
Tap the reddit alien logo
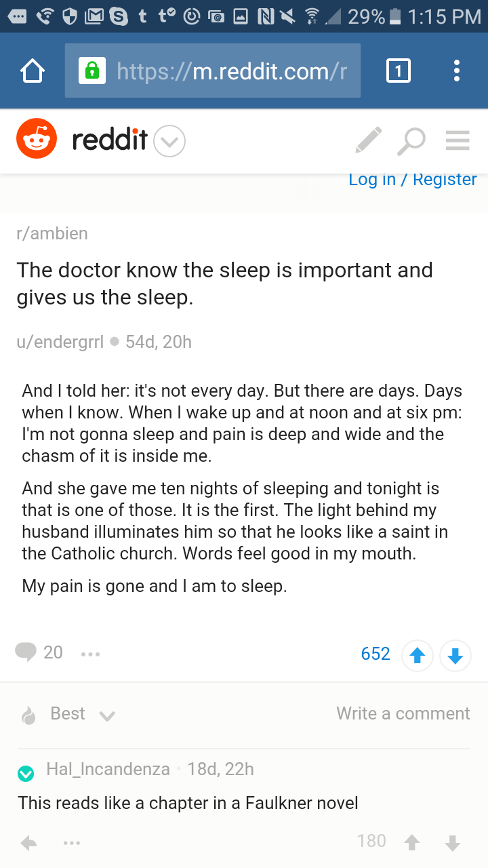pyautogui.click(x=37, y=139)
